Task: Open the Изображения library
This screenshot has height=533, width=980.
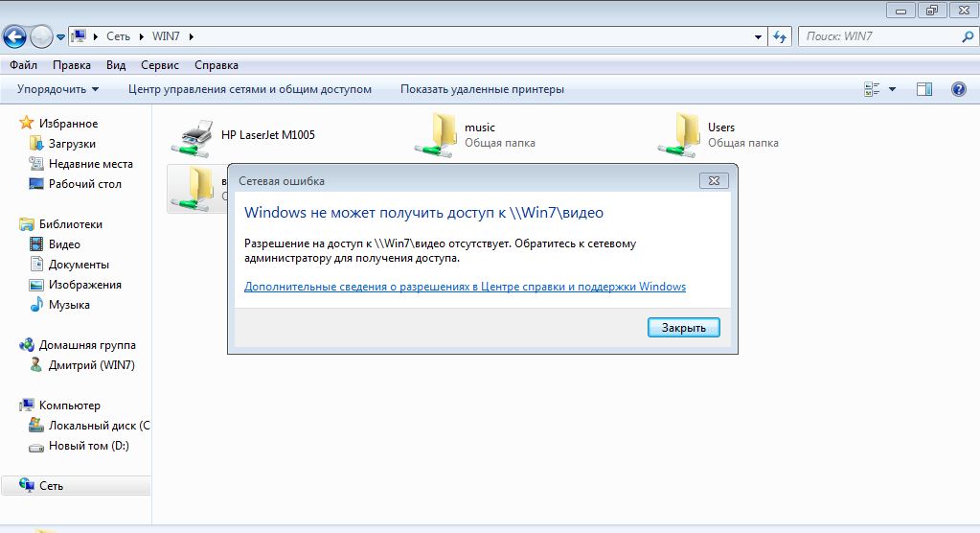Action: click(85, 285)
